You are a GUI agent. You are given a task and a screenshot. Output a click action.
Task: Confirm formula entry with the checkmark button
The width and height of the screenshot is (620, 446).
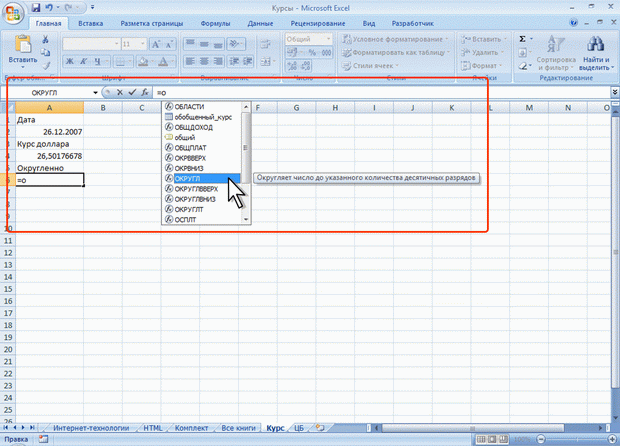132,92
